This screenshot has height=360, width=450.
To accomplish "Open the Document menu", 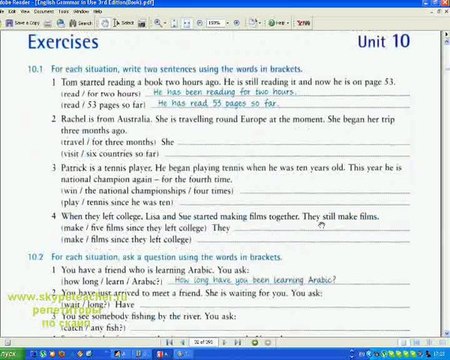I will 43,11.
